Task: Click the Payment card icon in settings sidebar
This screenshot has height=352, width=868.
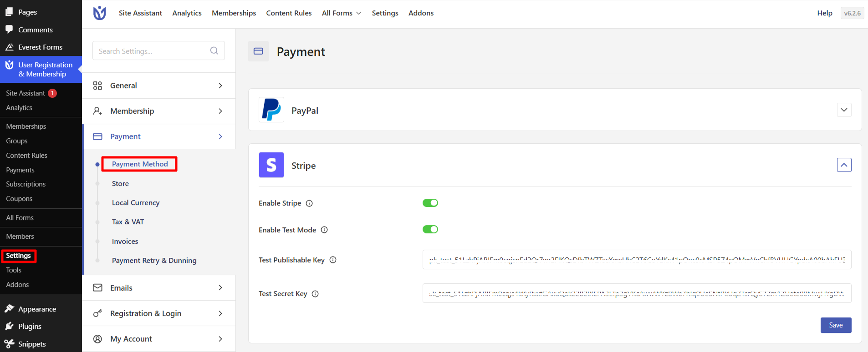Action: pos(97,136)
